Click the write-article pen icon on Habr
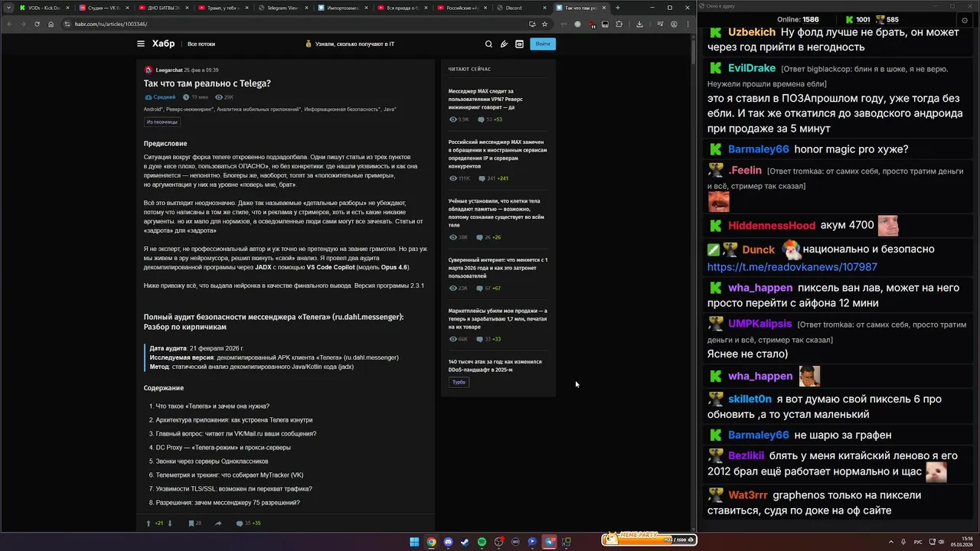 [x=504, y=44]
